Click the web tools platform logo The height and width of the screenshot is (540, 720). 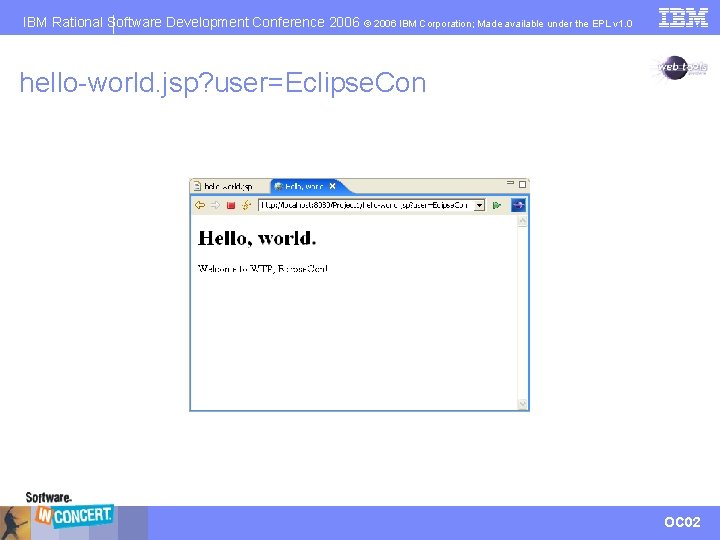click(680, 68)
